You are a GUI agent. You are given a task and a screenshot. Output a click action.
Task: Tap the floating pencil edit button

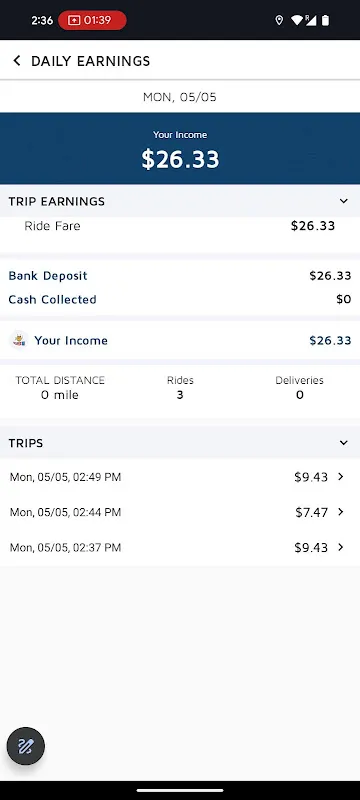coord(25,746)
